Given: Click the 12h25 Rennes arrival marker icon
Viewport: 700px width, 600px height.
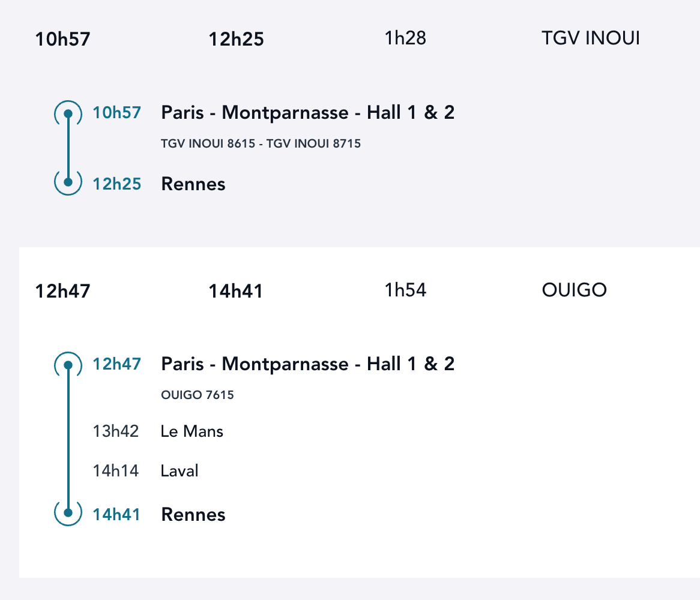Looking at the screenshot, I should click(68, 182).
